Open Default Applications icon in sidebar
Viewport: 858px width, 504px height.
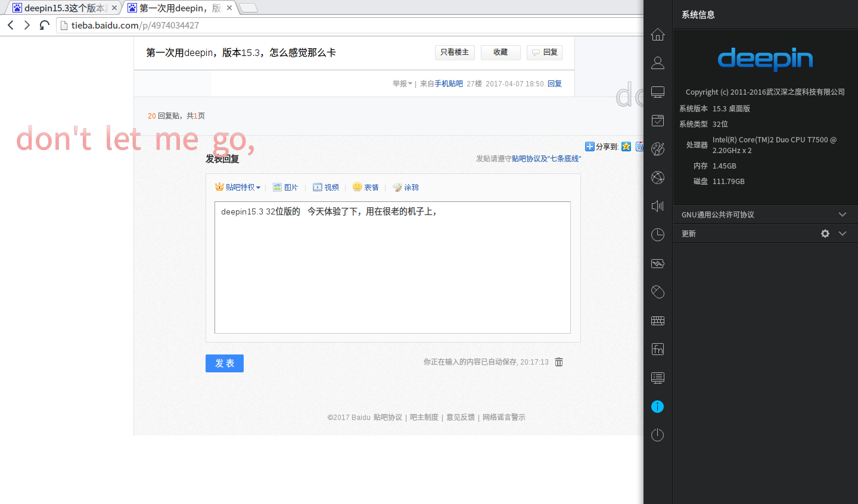tap(658, 120)
